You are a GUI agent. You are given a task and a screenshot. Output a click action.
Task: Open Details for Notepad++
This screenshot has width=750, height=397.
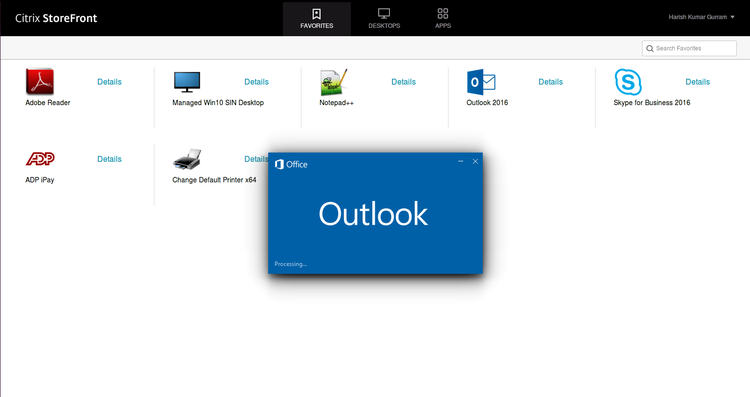tap(403, 82)
